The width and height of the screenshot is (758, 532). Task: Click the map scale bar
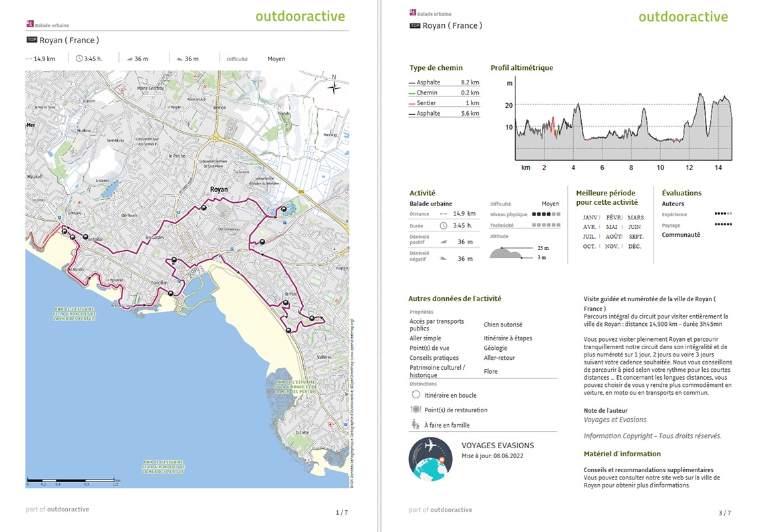coord(71,479)
